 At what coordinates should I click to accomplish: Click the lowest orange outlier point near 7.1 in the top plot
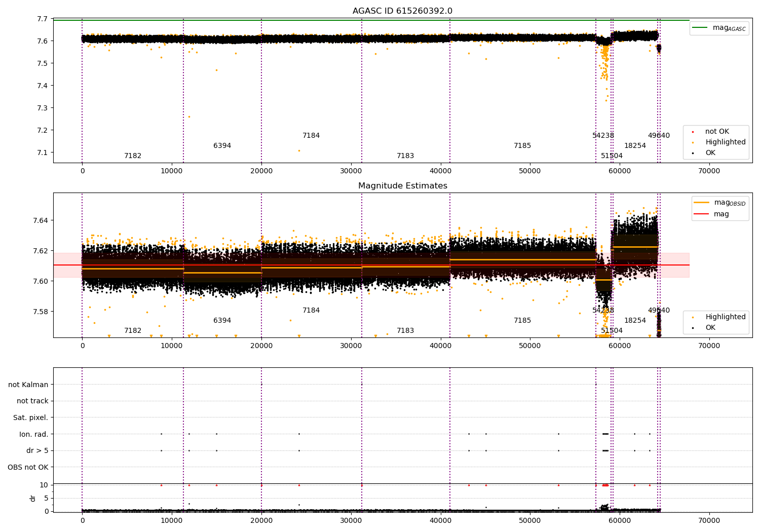(x=299, y=150)
